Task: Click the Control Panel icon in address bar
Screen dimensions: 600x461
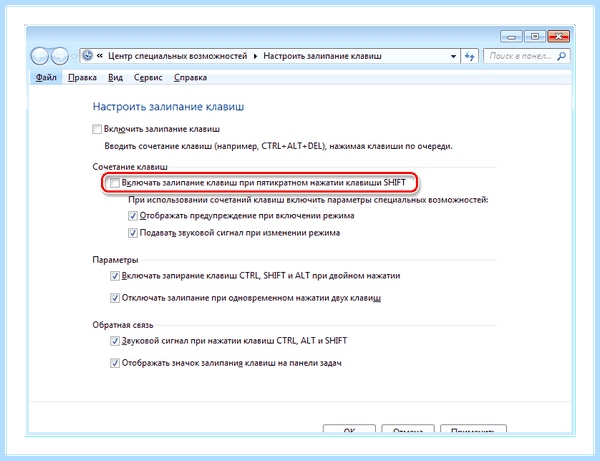Action: (88, 56)
